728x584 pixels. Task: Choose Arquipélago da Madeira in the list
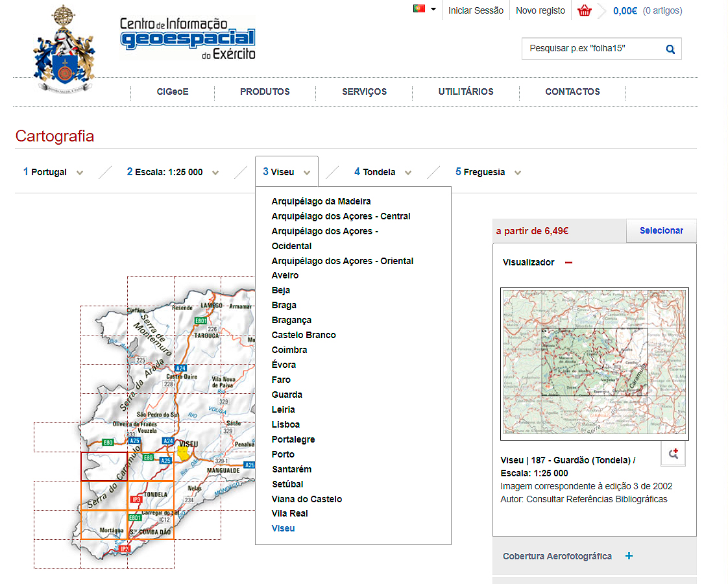click(321, 201)
